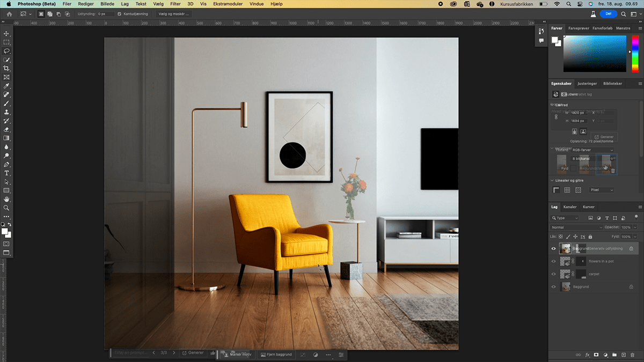The height and width of the screenshot is (362, 644).
Task: Open the Opacitet percentage dropdown
Action: [x=635, y=227]
